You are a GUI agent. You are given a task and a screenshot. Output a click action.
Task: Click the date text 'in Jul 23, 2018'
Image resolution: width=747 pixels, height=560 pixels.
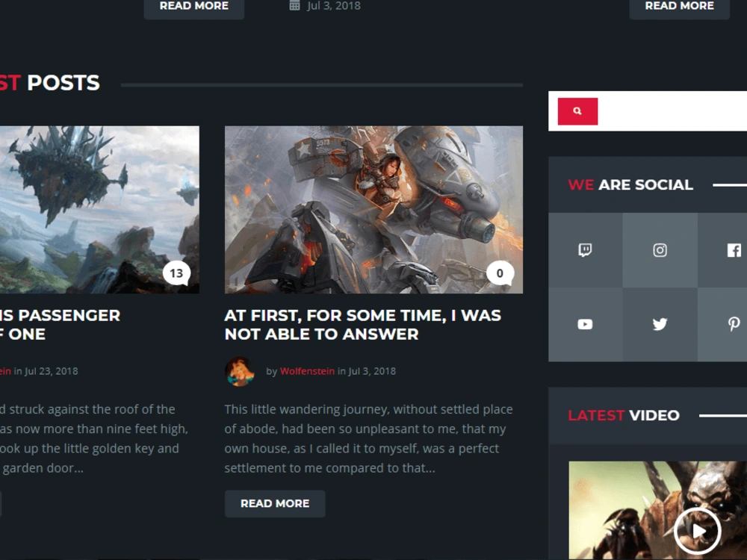pos(46,371)
